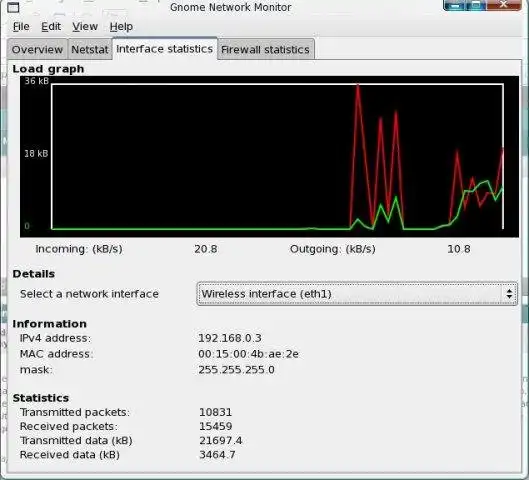
Task: Click the Load graph heading
Action: [x=48, y=69]
